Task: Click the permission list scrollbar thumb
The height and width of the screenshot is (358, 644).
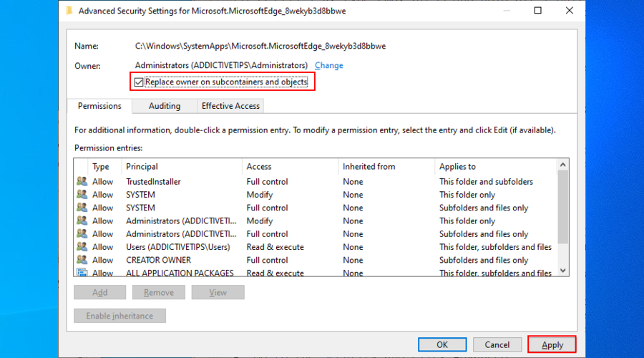Action: pos(562,207)
